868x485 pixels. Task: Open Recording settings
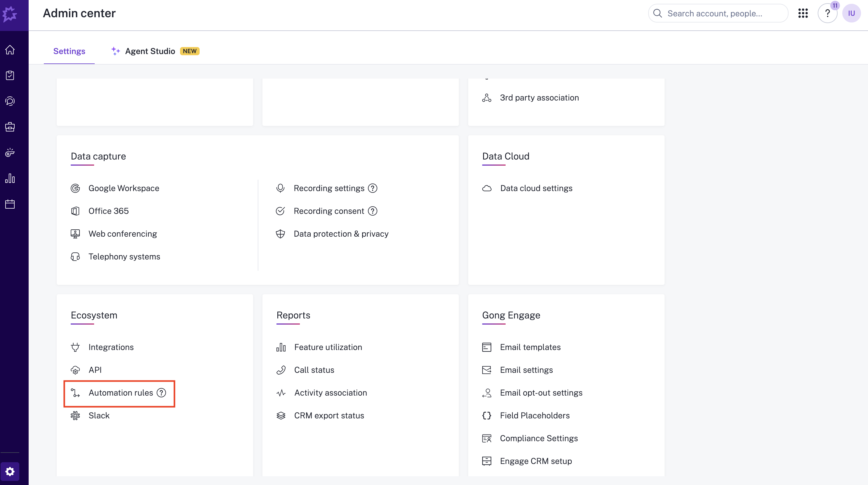329,188
